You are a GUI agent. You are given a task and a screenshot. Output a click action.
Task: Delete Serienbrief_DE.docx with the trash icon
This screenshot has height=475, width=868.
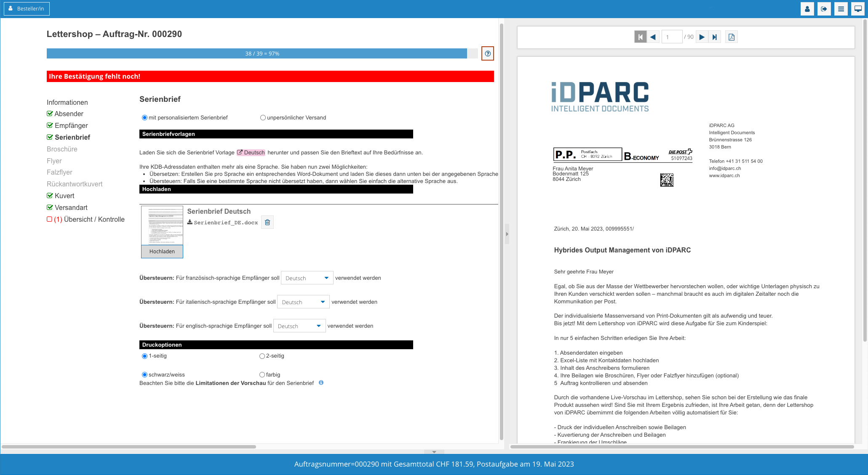pyautogui.click(x=267, y=222)
